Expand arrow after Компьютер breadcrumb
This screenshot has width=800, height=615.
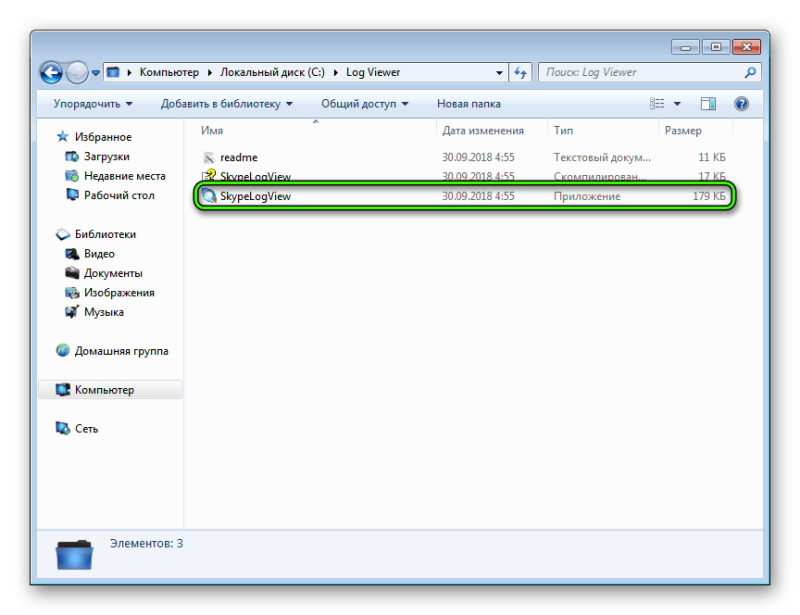pyautogui.click(x=210, y=72)
